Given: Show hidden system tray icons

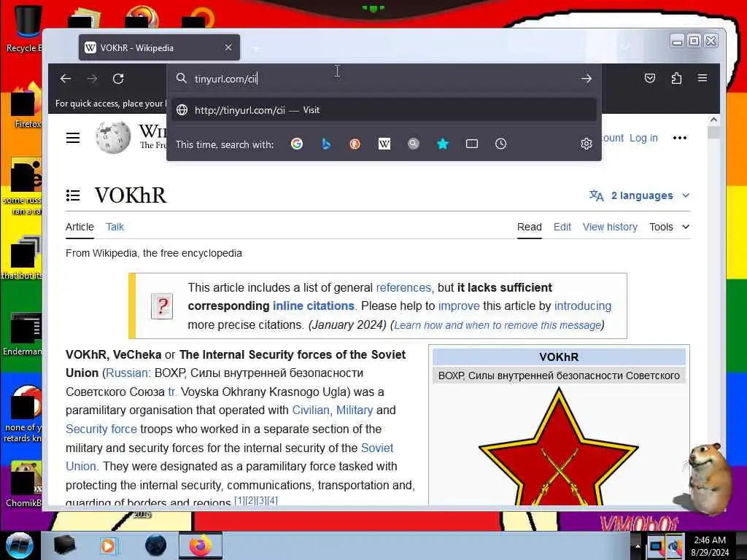Looking at the screenshot, I should [x=637, y=546].
